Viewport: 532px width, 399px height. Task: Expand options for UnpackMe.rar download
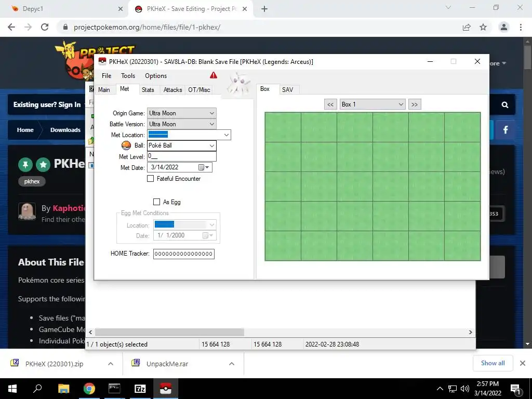click(x=231, y=364)
